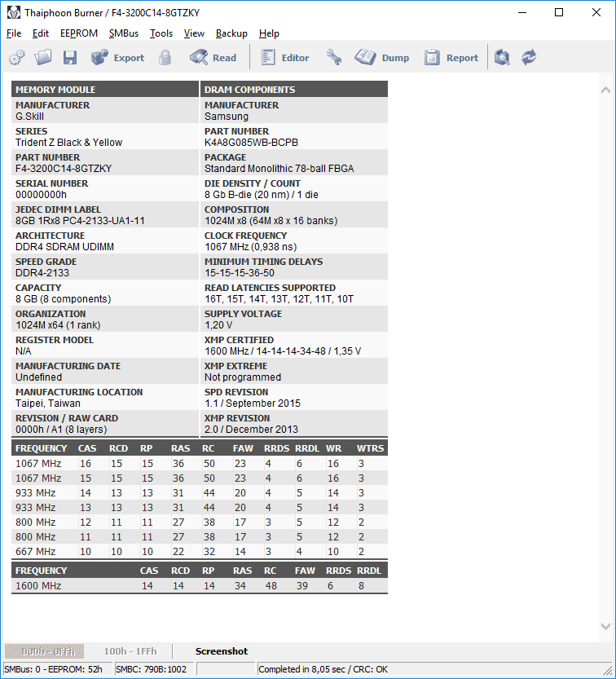Switch to the 000h - 0FFh tab
Screen dimensions: 616x679
[x=44, y=651]
